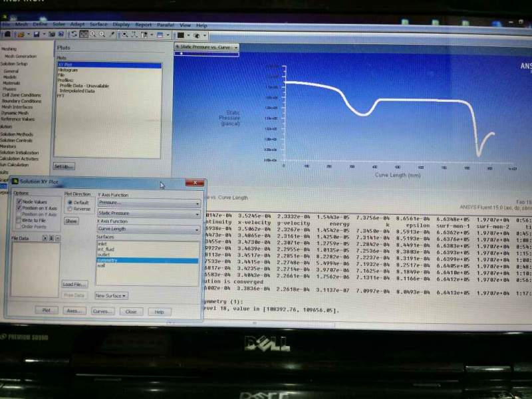Click the Curves... button
This screenshot has width=532, height=399.
[x=102, y=311]
